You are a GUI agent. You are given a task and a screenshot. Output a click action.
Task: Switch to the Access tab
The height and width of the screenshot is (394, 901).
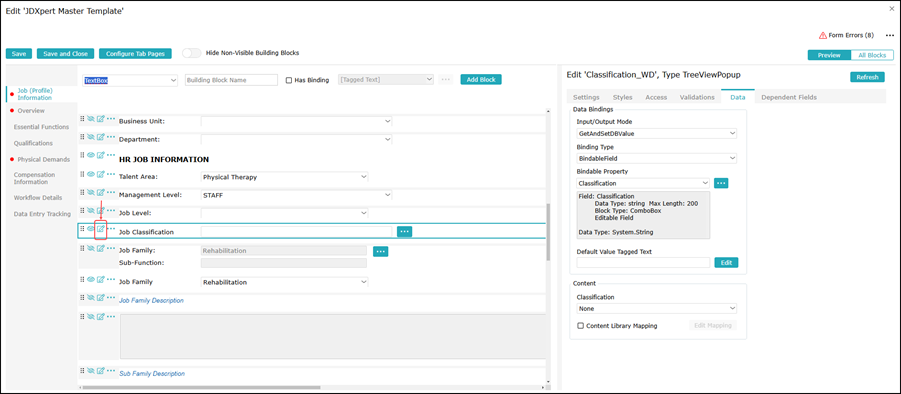(x=656, y=97)
